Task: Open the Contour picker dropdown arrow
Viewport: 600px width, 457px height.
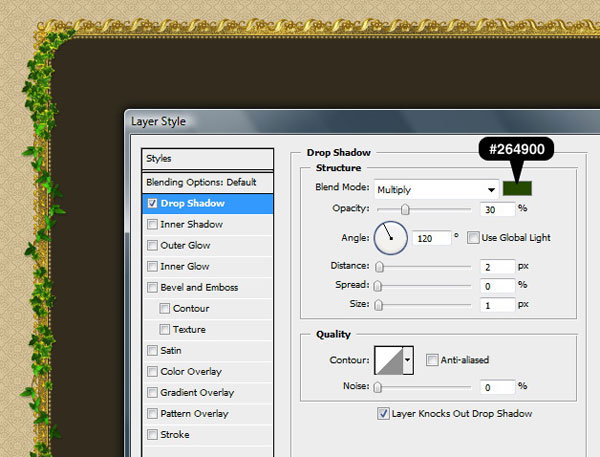Action: 408,360
